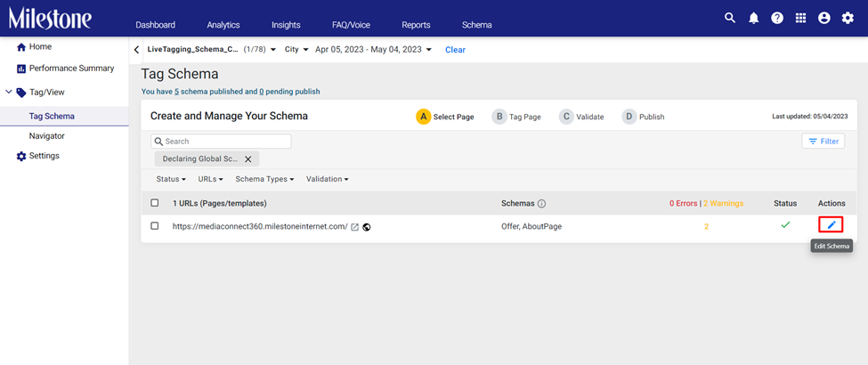Click published schema count 5 link
This screenshot has width=868, height=365.
176,92
